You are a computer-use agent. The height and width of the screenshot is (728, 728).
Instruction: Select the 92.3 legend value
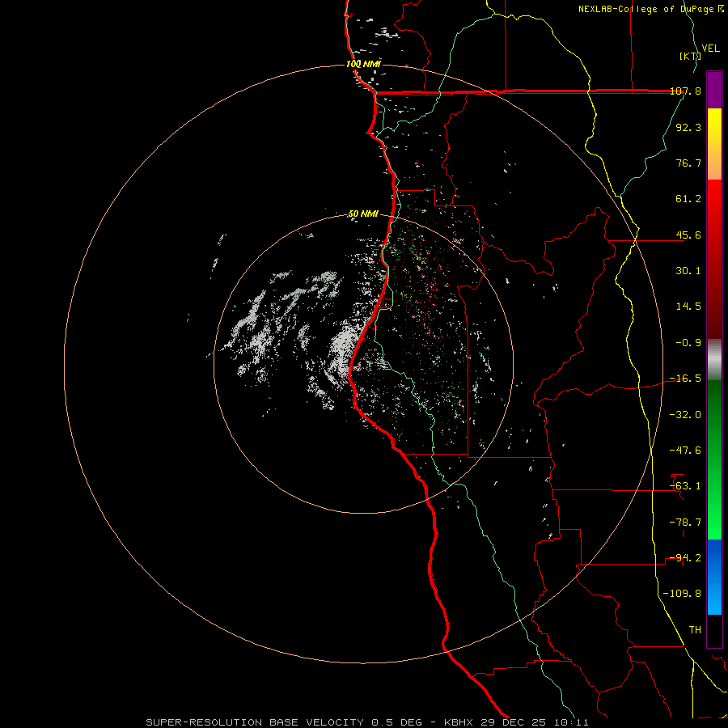coord(688,127)
